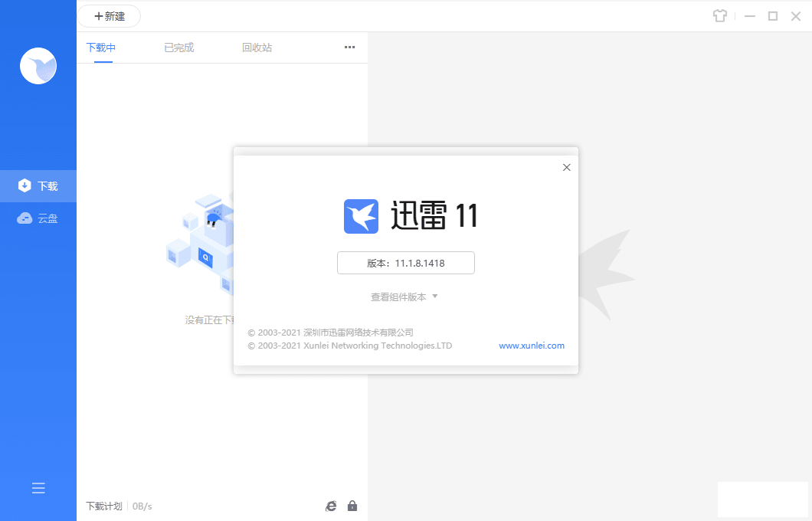The height and width of the screenshot is (521, 812).
Task: Select 下载 in the left sidebar
Action: pyautogui.click(x=38, y=186)
